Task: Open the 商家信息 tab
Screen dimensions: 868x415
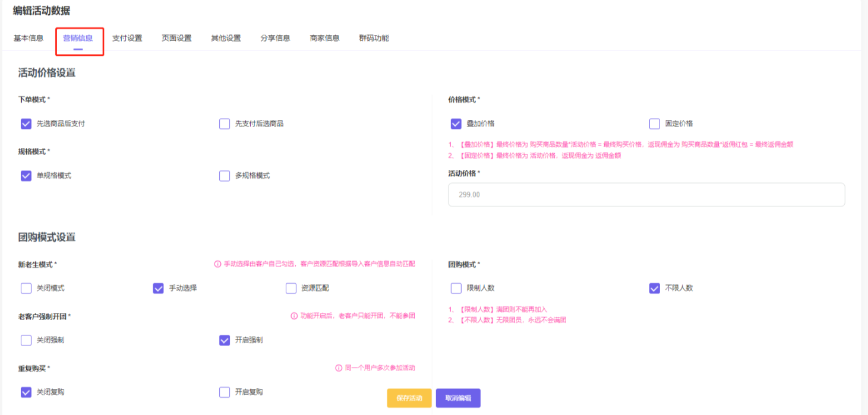Action: [324, 37]
